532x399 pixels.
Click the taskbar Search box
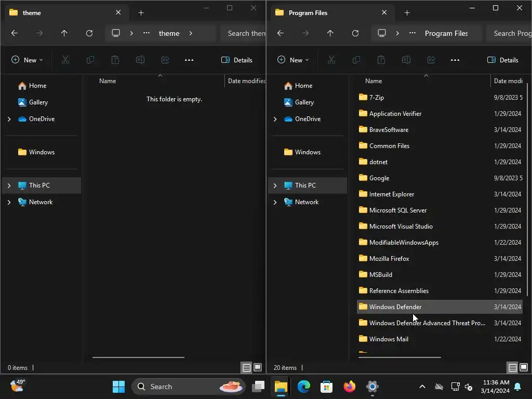click(188, 387)
